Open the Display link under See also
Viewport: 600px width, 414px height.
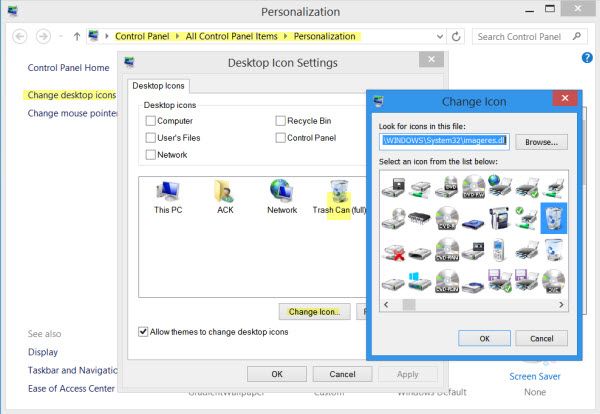pos(43,352)
